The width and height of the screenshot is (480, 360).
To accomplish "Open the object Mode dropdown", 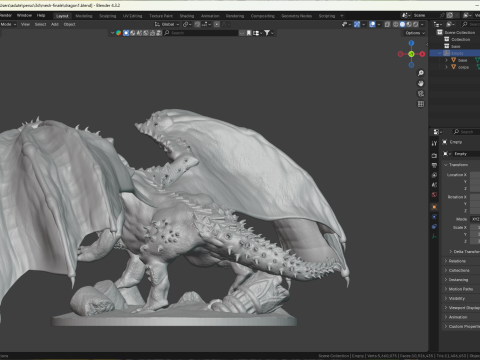I will click(x=8, y=24).
